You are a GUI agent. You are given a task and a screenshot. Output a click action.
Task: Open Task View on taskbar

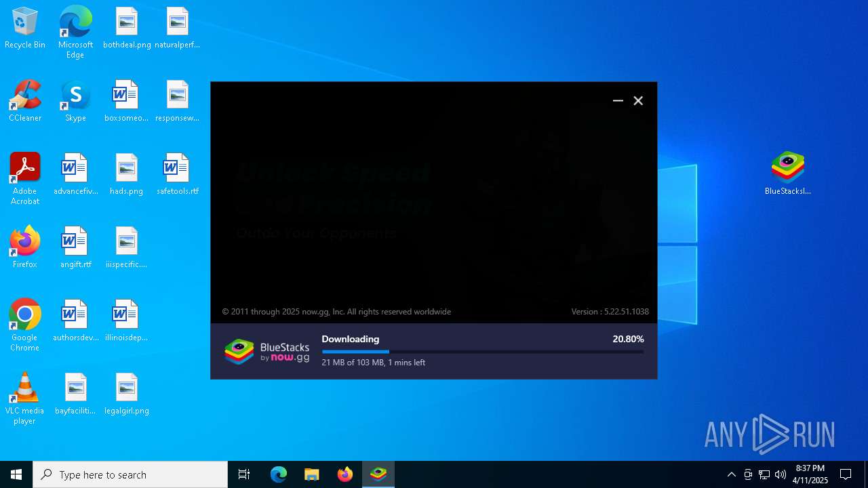(x=244, y=474)
